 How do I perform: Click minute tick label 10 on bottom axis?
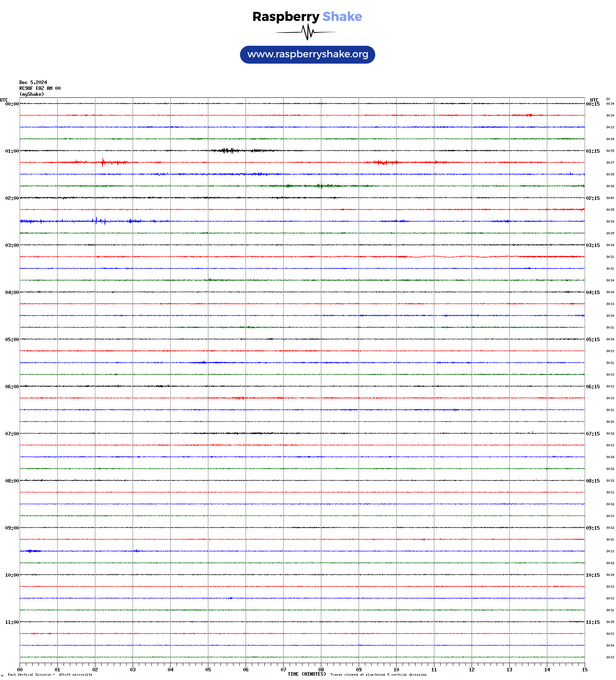pyautogui.click(x=396, y=670)
